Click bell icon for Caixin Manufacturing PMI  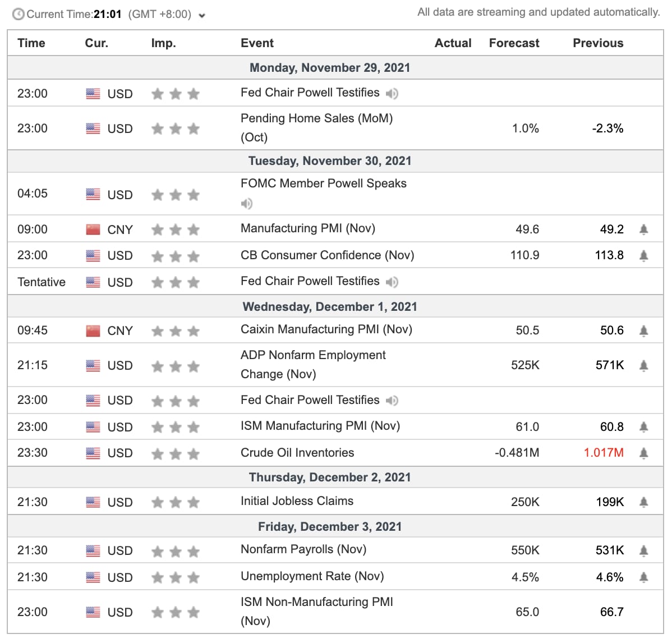click(x=643, y=331)
